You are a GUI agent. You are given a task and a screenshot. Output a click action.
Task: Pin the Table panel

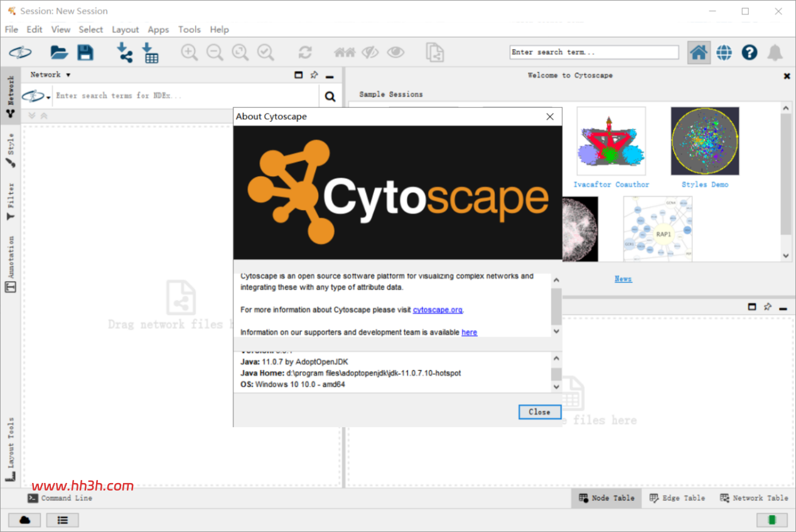767,307
